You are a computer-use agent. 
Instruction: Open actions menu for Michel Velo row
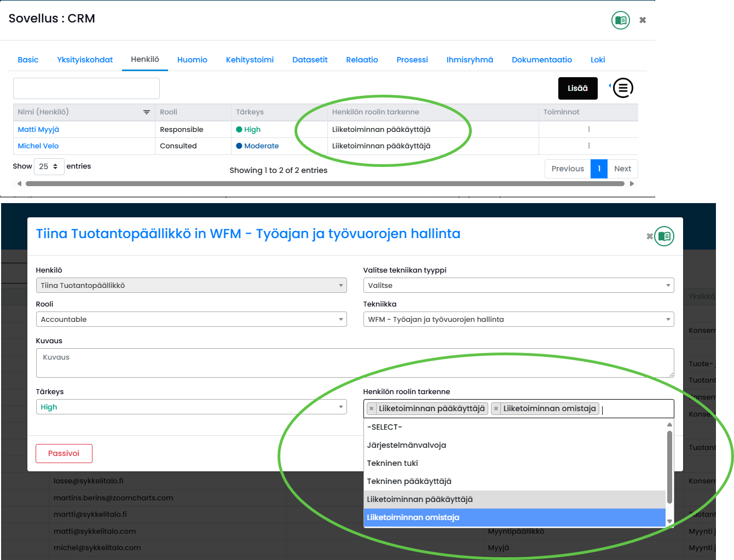(589, 146)
